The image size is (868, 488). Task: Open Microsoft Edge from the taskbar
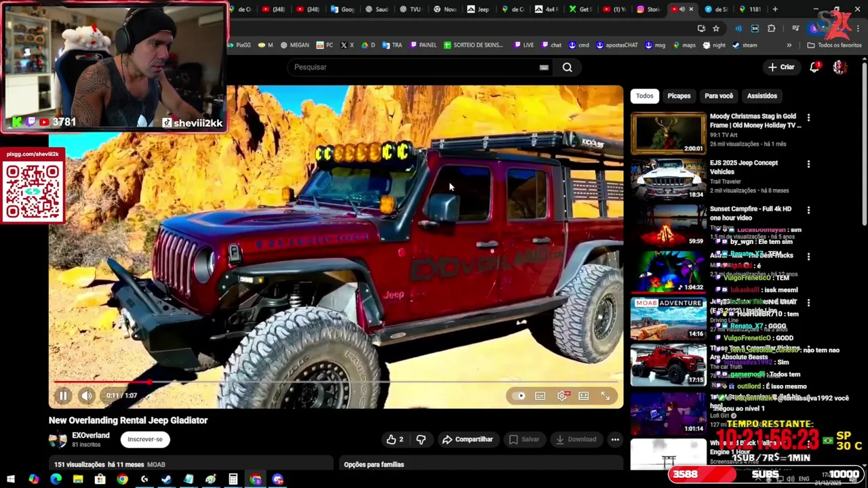[56, 479]
